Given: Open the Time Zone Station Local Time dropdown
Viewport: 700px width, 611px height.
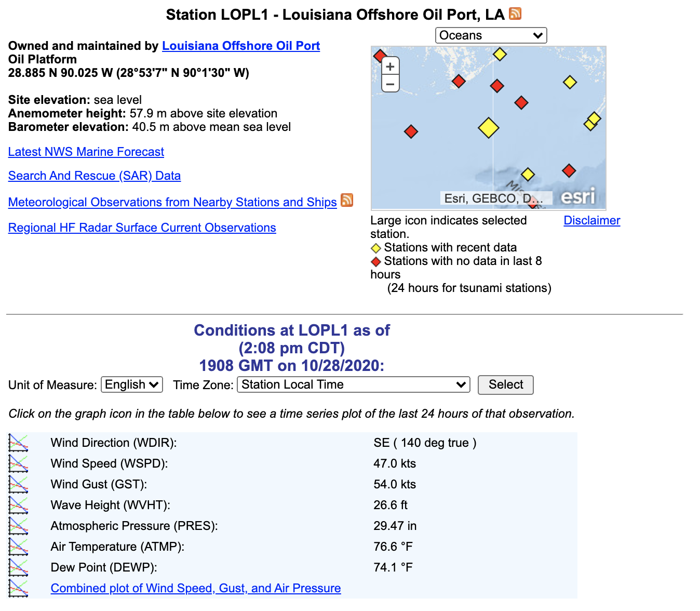Looking at the screenshot, I should click(354, 384).
